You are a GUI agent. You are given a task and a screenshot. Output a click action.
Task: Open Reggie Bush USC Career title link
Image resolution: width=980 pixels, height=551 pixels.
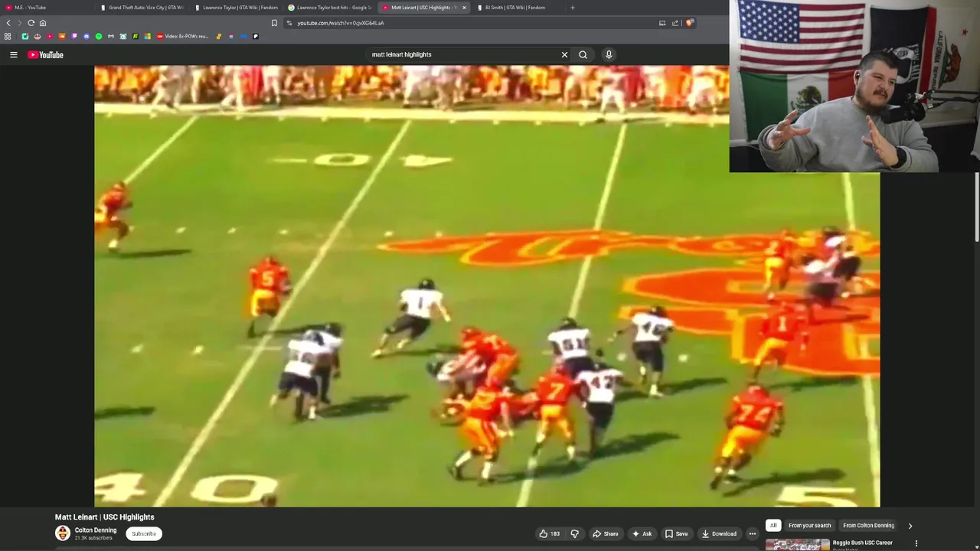tap(863, 543)
